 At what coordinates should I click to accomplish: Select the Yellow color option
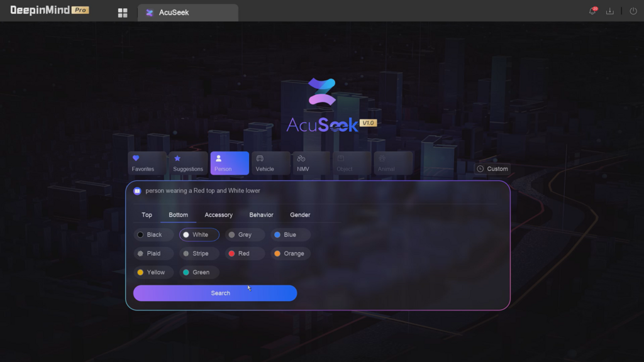pos(153,273)
